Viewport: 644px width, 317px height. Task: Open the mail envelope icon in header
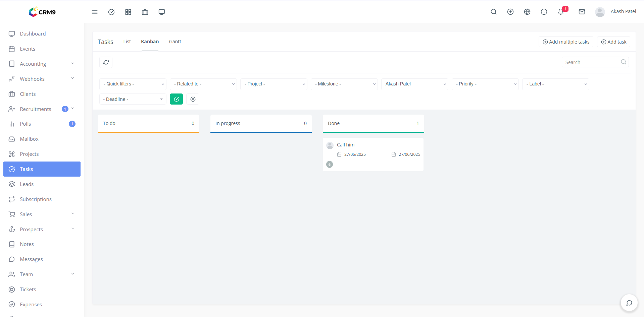pyautogui.click(x=582, y=12)
